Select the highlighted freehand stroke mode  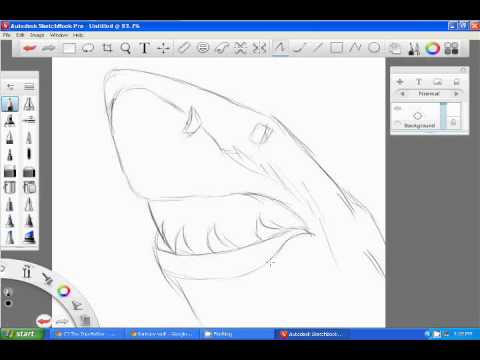(x=280, y=48)
